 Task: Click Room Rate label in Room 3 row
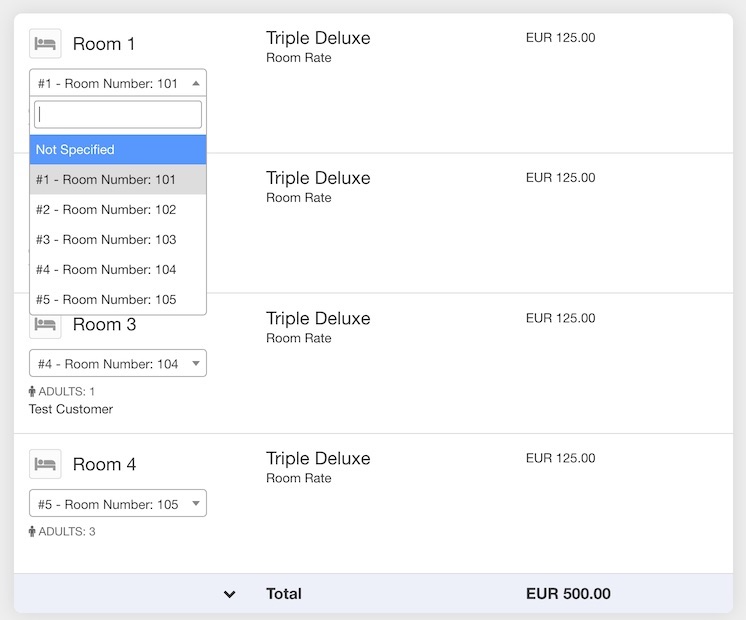point(298,338)
